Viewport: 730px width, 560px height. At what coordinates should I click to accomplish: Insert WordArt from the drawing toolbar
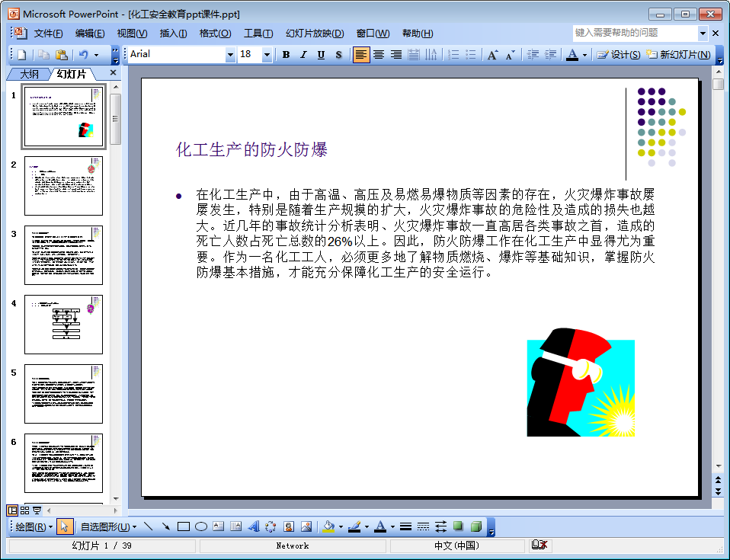click(x=253, y=526)
